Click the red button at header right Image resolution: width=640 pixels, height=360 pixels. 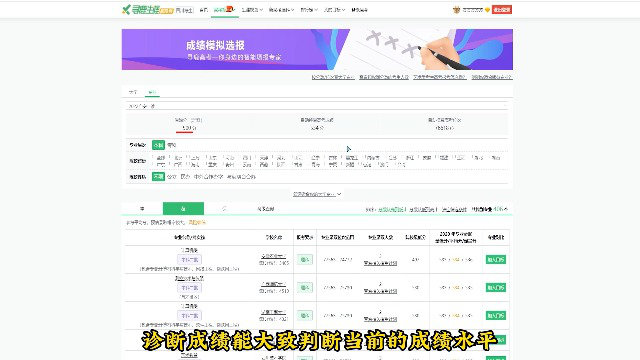pos(502,10)
